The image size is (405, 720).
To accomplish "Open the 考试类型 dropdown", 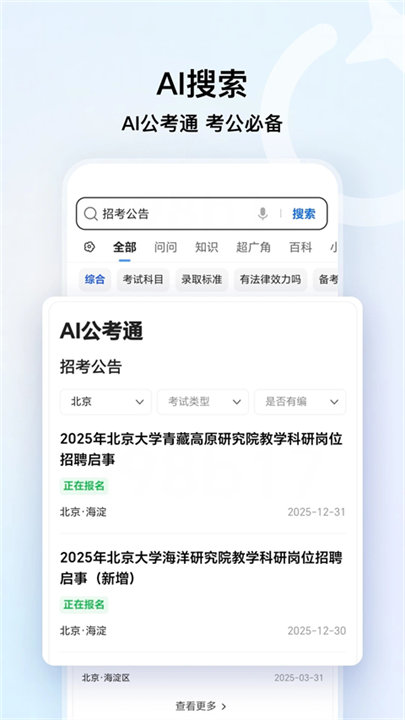I will click(x=203, y=402).
